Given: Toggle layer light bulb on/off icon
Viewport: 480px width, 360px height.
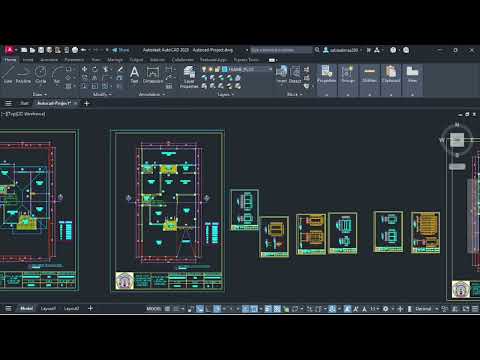Looking at the screenshot, I should [x=204, y=69].
